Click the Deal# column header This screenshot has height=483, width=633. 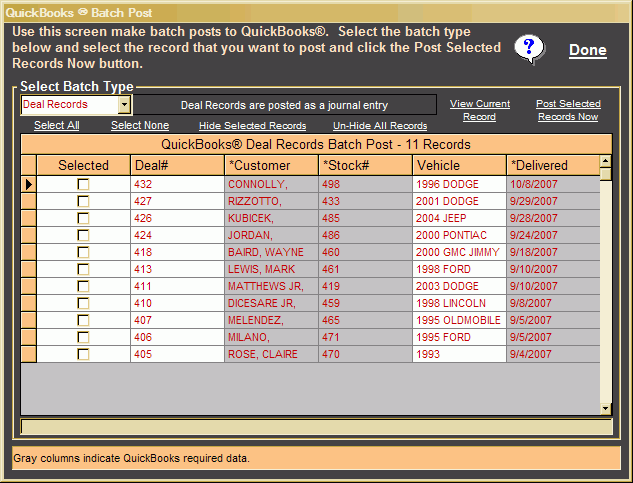(x=177, y=166)
